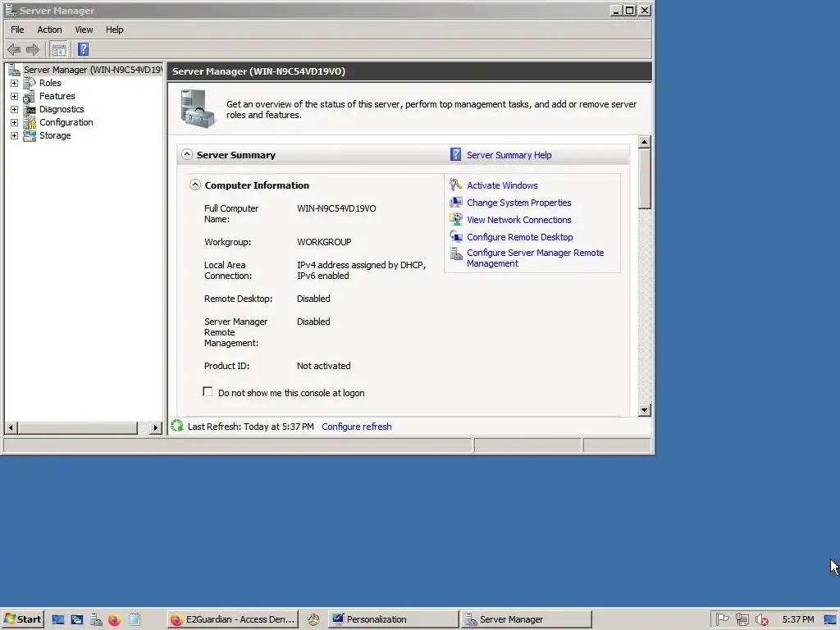Viewport: 840px width, 630px height.
Task: Click the Show desktop icon at taskbar's right end
Action: point(830,620)
